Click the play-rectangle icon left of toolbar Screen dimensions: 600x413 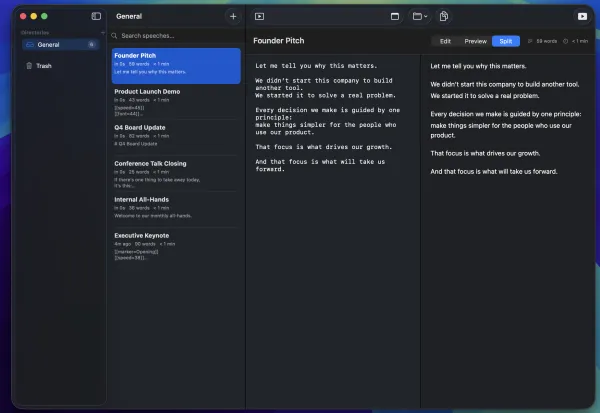click(x=259, y=16)
